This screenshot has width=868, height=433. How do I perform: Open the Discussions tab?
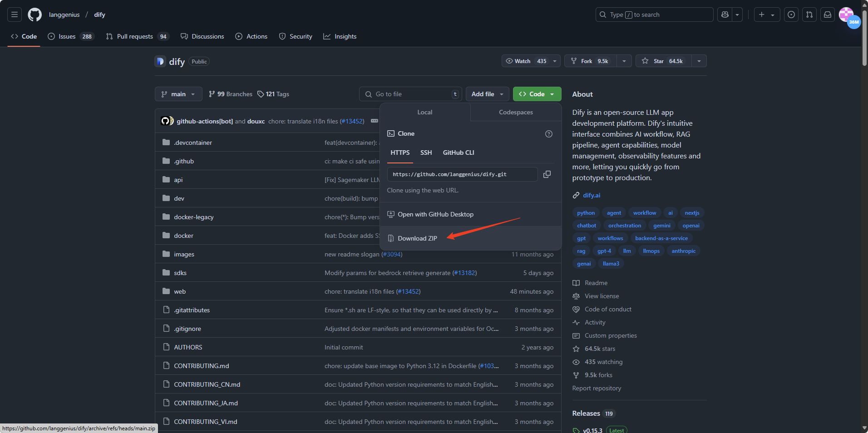point(202,36)
